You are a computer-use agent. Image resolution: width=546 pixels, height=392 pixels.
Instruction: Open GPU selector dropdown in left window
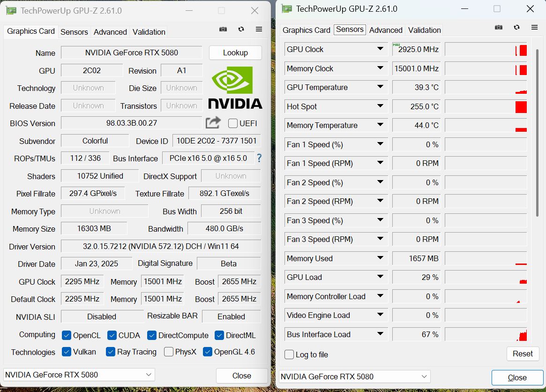click(x=79, y=375)
